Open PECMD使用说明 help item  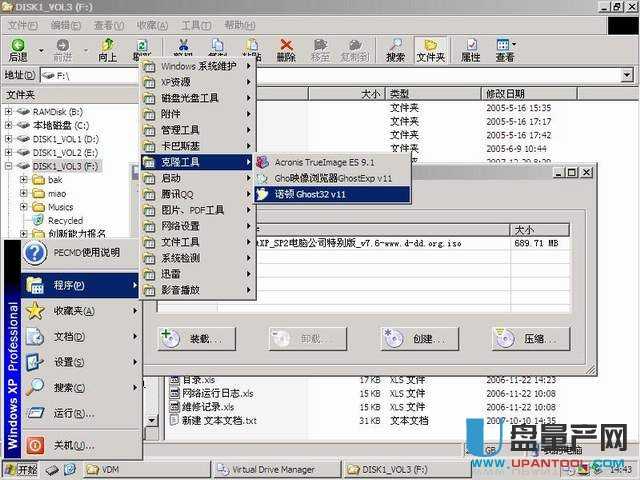(x=80, y=253)
